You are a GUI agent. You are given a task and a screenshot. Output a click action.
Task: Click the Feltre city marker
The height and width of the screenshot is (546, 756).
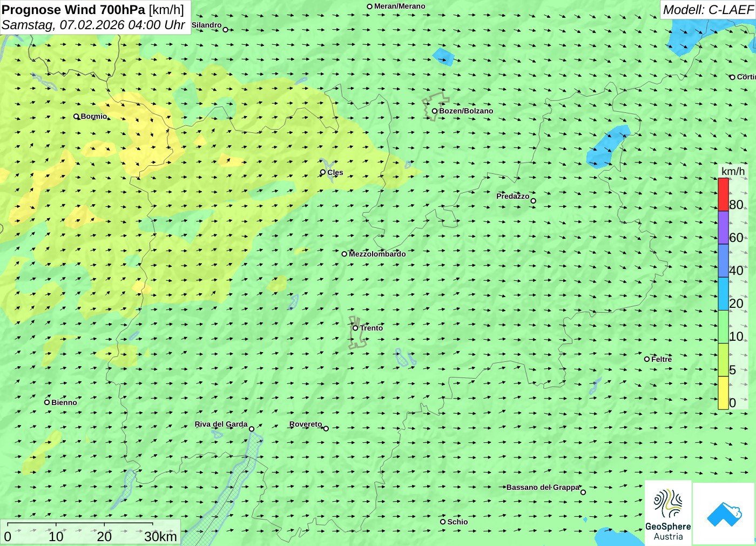tap(647, 359)
